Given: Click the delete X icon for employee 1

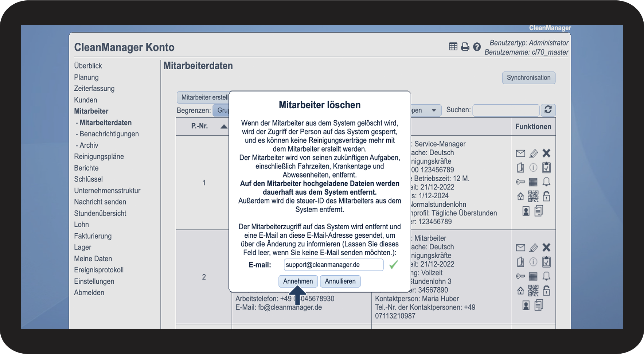Looking at the screenshot, I should (546, 153).
